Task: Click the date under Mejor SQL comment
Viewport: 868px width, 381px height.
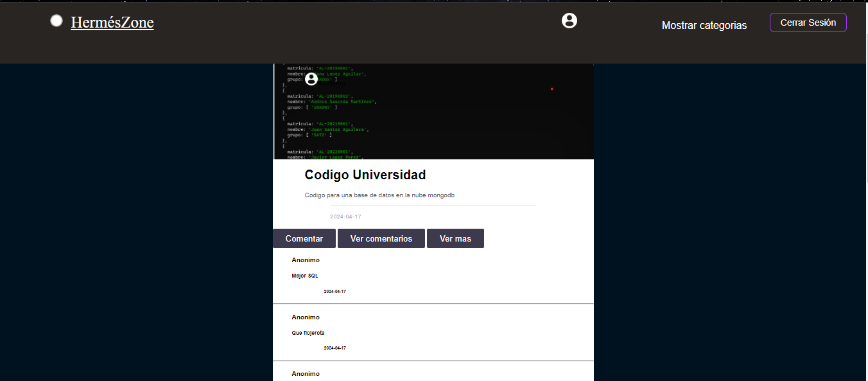Action: (334, 292)
